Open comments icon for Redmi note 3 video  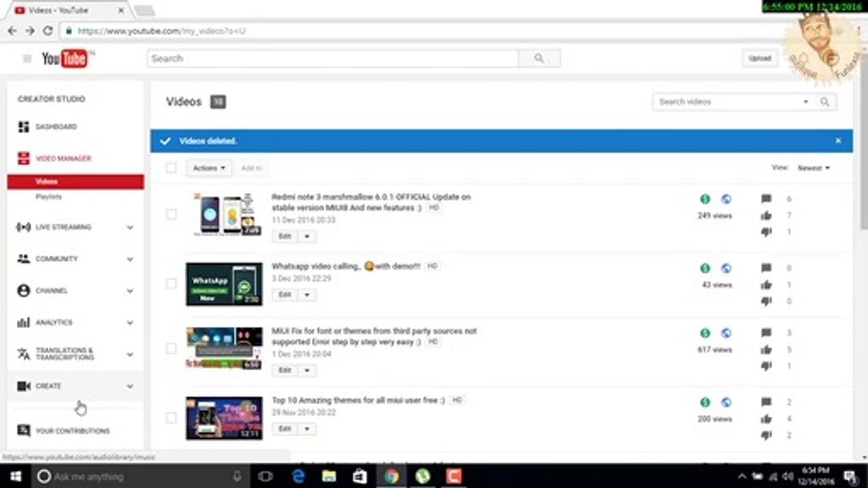coord(766,199)
